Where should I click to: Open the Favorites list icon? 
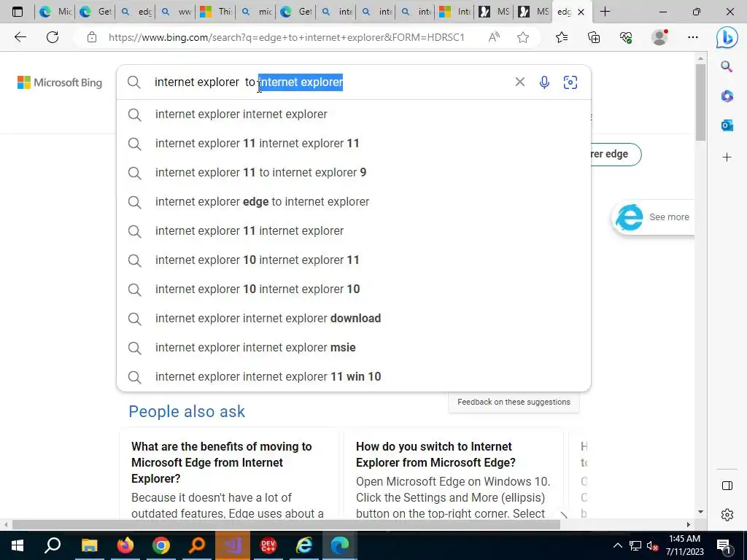tap(562, 37)
